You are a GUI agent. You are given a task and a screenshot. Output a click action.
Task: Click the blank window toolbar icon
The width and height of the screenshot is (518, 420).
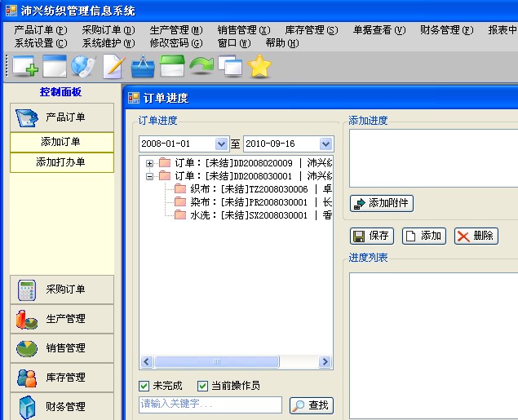click(55, 66)
